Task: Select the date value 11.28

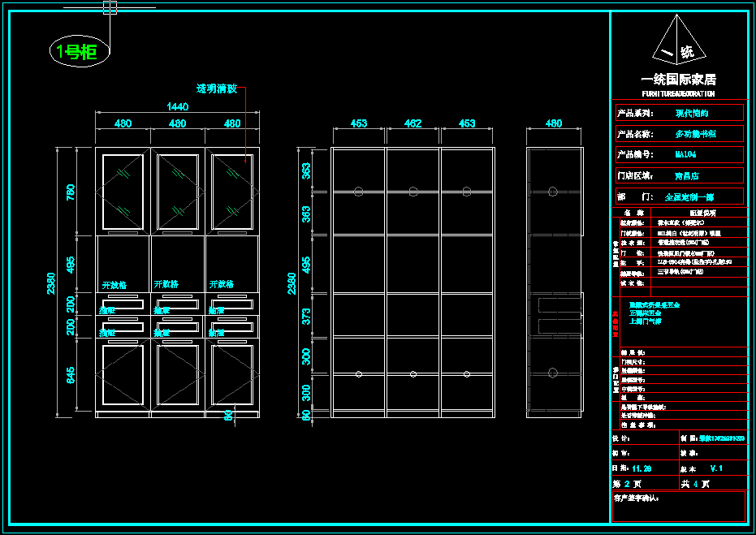Action: pyautogui.click(x=642, y=468)
